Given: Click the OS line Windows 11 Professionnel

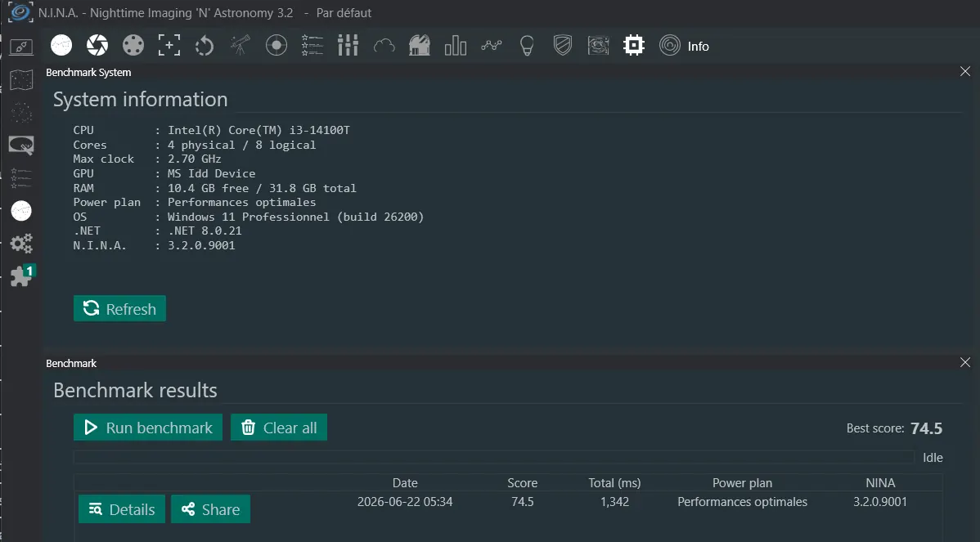Looking at the screenshot, I should point(248,217).
